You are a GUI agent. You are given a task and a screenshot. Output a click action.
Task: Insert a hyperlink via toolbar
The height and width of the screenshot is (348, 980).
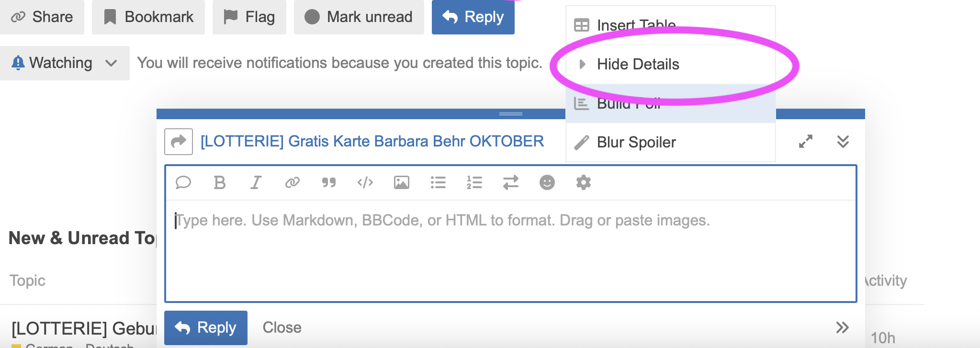click(292, 182)
